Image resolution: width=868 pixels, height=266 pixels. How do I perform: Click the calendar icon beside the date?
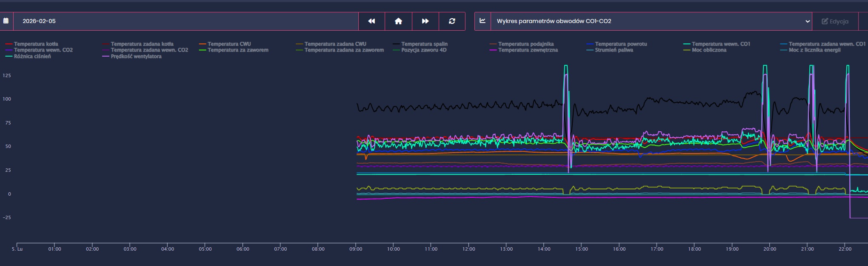pos(6,21)
